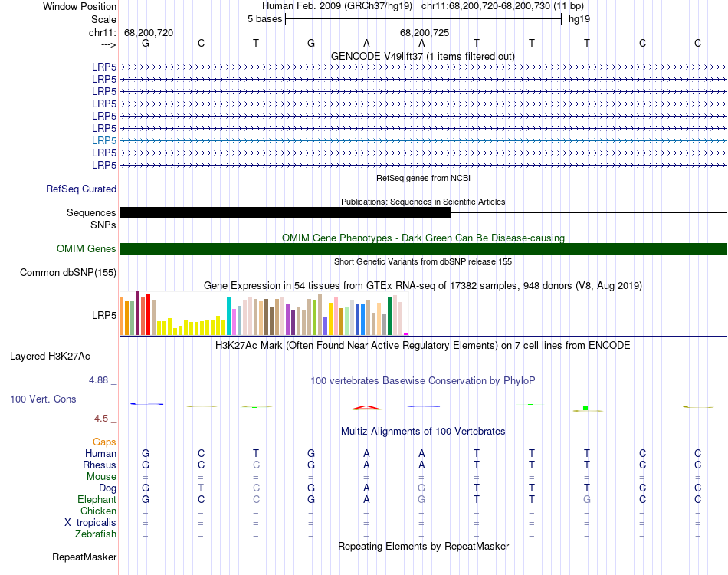728x575 pixels.
Task: Click the dark green GTEx expression bar
Action: tap(389, 316)
